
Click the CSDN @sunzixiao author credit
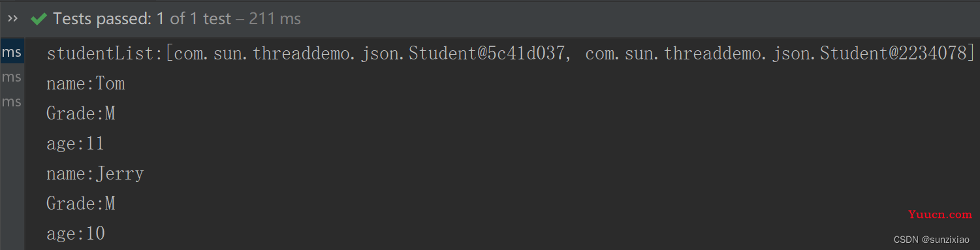932,240
